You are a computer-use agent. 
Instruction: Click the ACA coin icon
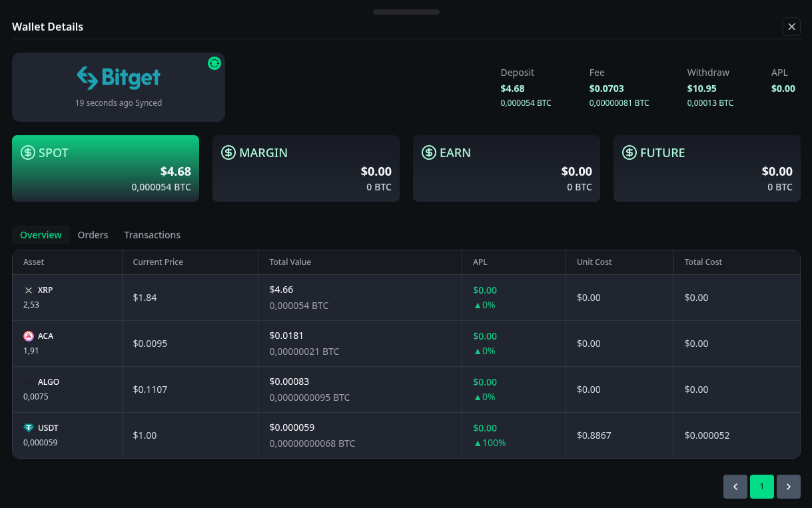click(x=28, y=336)
